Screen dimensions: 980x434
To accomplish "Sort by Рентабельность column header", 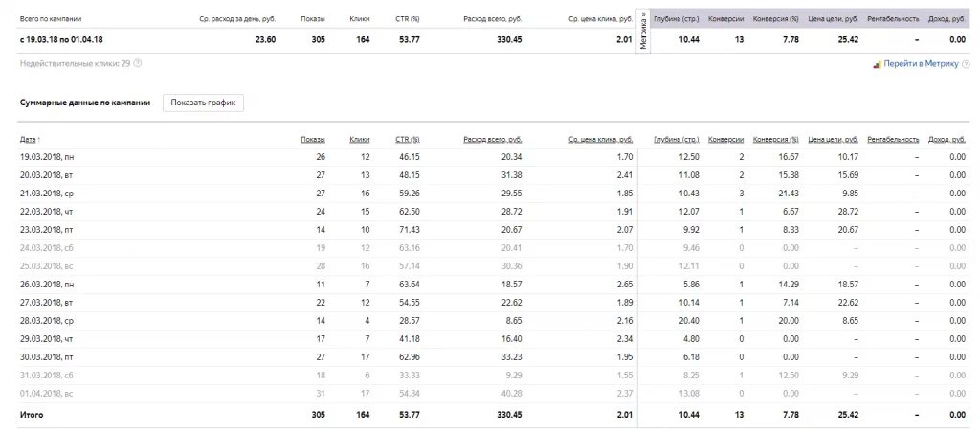I will tap(893, 140).
